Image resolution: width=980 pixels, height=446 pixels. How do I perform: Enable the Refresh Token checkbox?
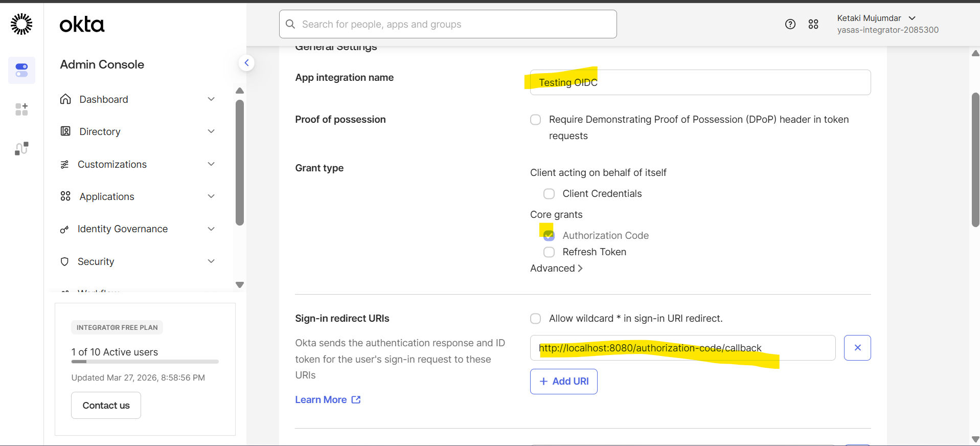pyautogui.click(x=549, y=252)
